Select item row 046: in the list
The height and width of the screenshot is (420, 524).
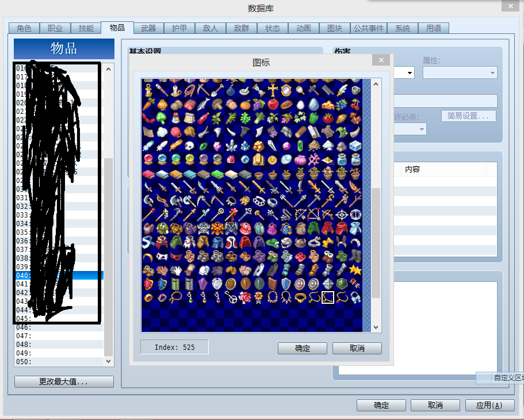pyautogui.click(x=59, y=327)
